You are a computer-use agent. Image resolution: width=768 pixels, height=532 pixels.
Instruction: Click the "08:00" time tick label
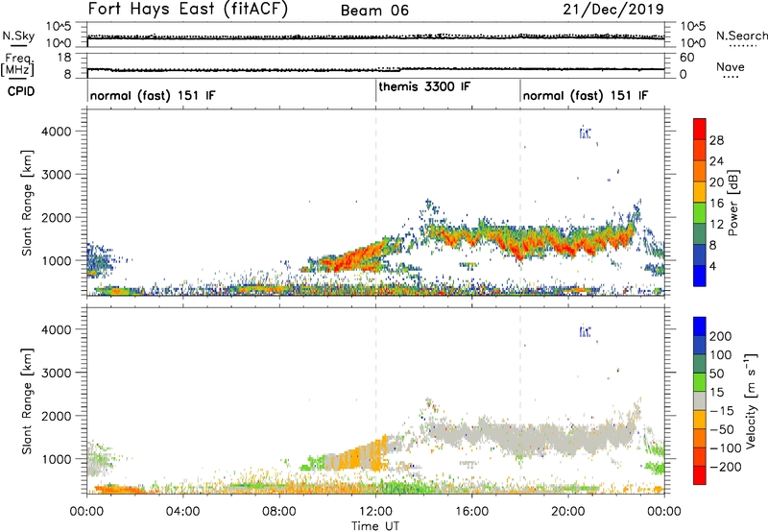click(x=279, y=512)
